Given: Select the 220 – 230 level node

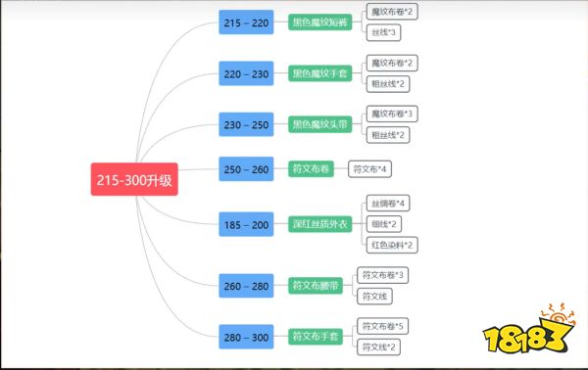Looking at the screenshot, I should tap(246, 73).
